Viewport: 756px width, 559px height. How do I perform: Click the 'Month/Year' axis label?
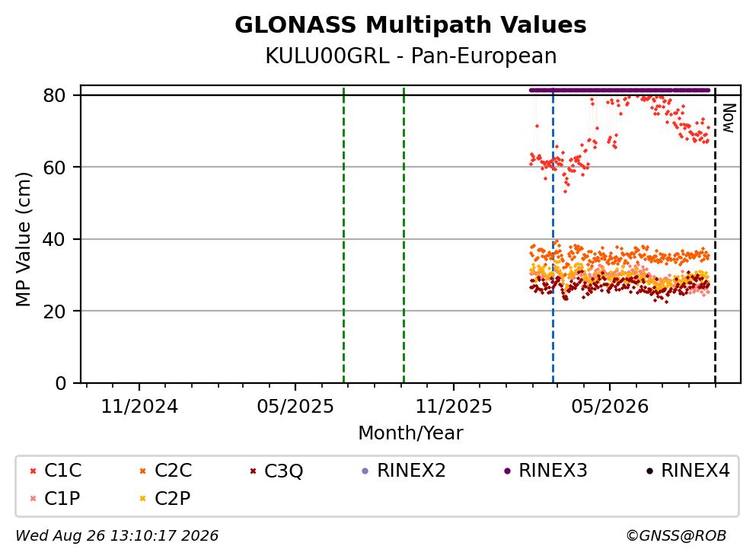(410, 433)
